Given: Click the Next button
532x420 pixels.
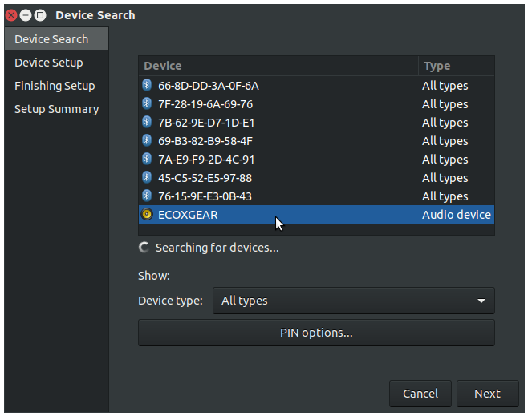Looking at the screenshot, I should tap(488, 394).
